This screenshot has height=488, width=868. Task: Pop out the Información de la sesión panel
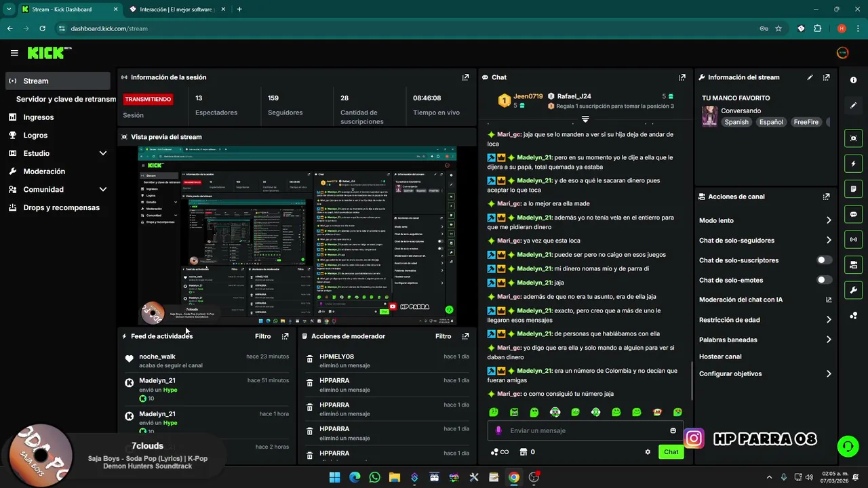(x=465, y=77)
